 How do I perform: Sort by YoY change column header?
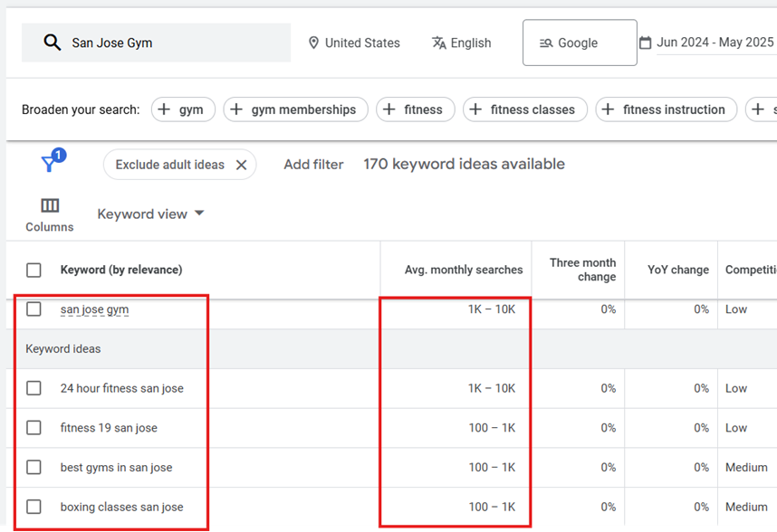coord(678,270)
